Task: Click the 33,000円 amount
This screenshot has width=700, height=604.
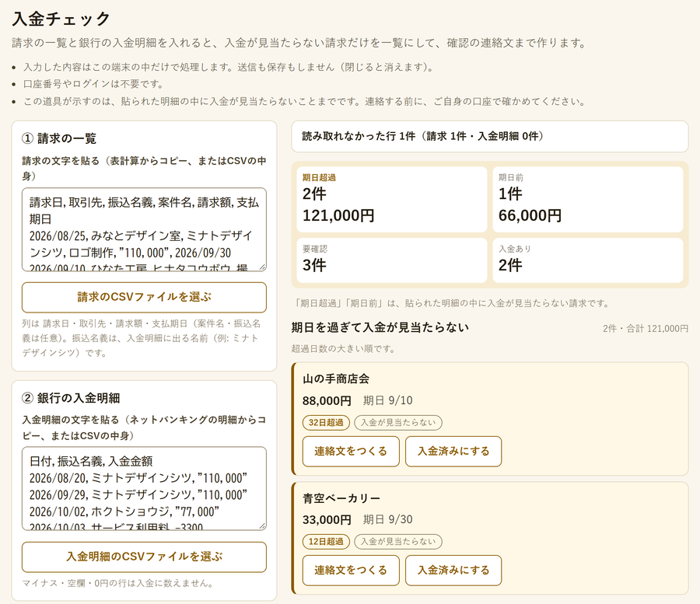Action: pos(327,520)
